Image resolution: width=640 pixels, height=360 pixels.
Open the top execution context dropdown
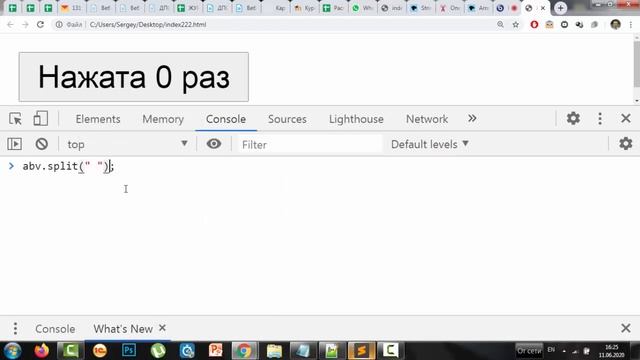coord(127,144)
